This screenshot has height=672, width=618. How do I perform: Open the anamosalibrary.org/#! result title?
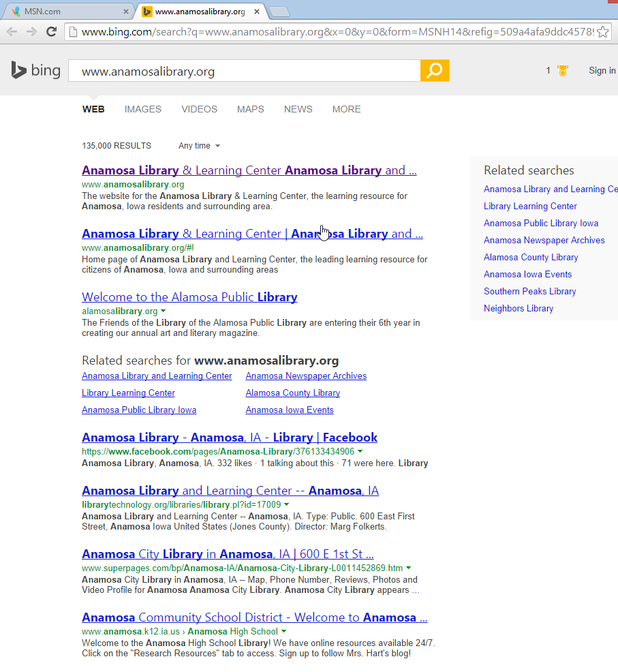(x=252, y=234)
